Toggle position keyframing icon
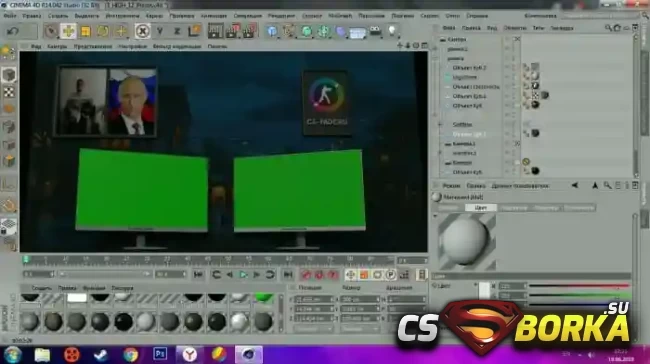 click(351, 274)
